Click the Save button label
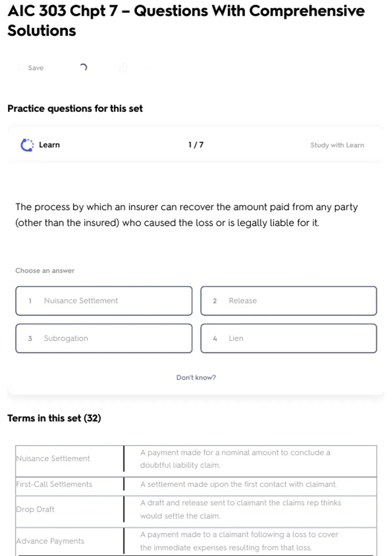The image size is (392, 556). pyautogui.click(x=36, y=68)
